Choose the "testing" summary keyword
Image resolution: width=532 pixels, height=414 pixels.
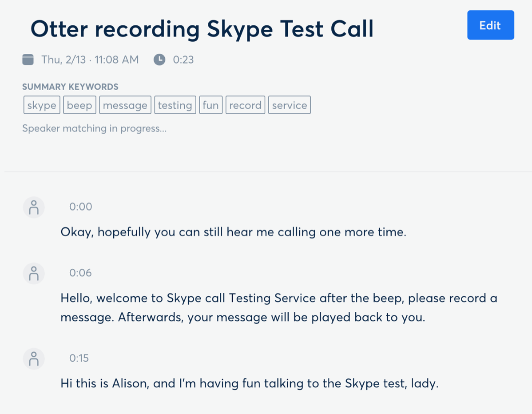175,105
